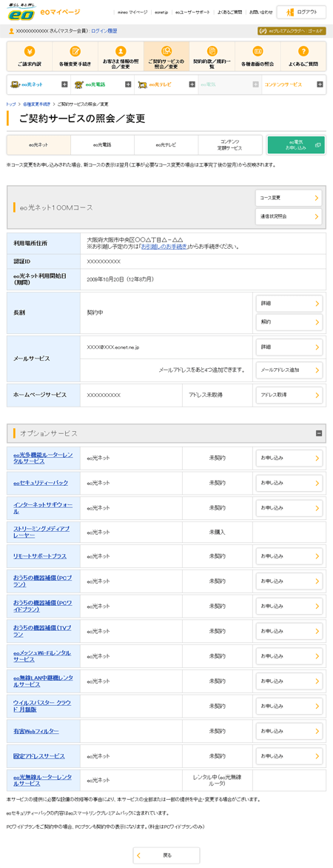
Task: Open the リモートサポートプラス link
Action: (x=40, y=555)
